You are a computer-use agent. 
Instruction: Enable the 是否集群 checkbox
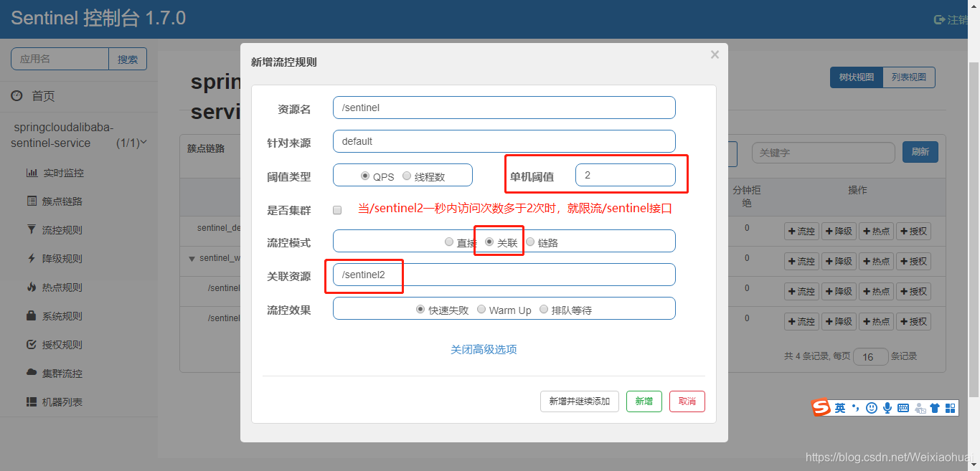(x=337, y=210)
